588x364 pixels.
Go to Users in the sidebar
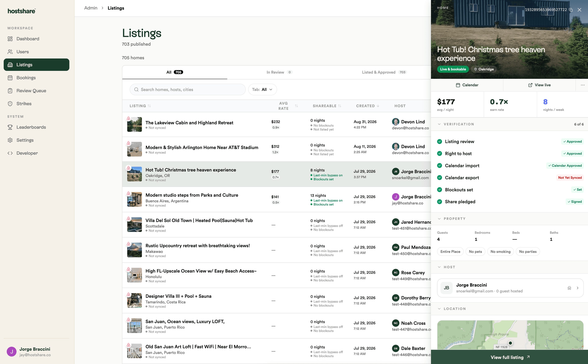(36, 52)
